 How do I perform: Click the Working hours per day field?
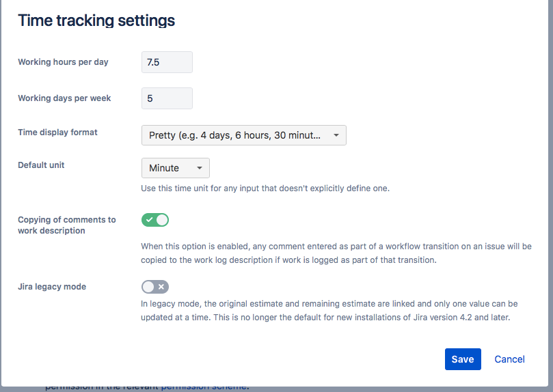click(x=167, y=62)
